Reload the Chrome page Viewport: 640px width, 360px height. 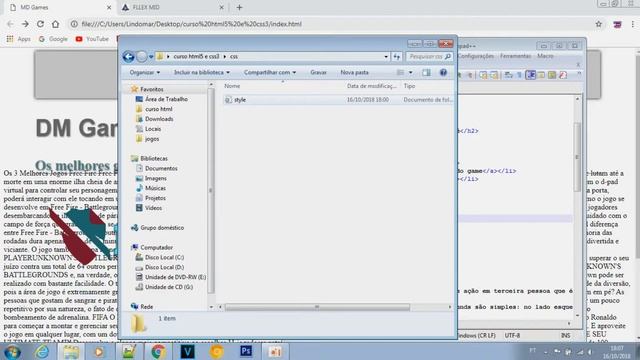(x=40, y=24)
